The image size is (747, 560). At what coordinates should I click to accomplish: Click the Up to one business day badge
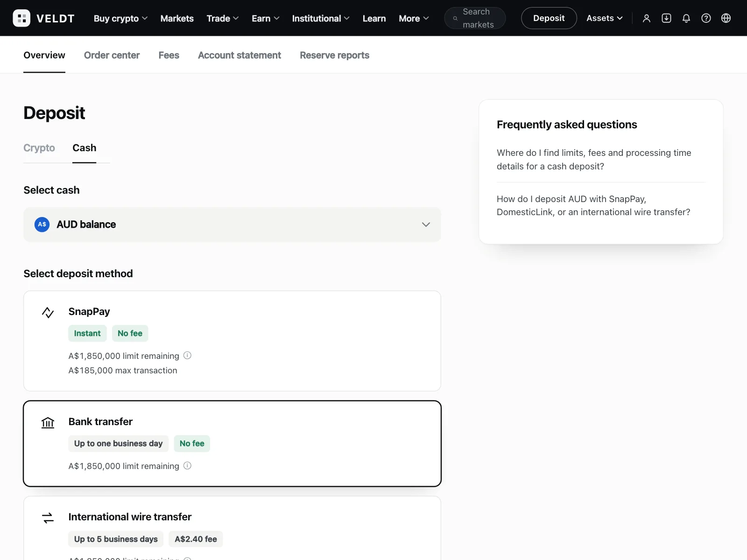pos(119,443)
